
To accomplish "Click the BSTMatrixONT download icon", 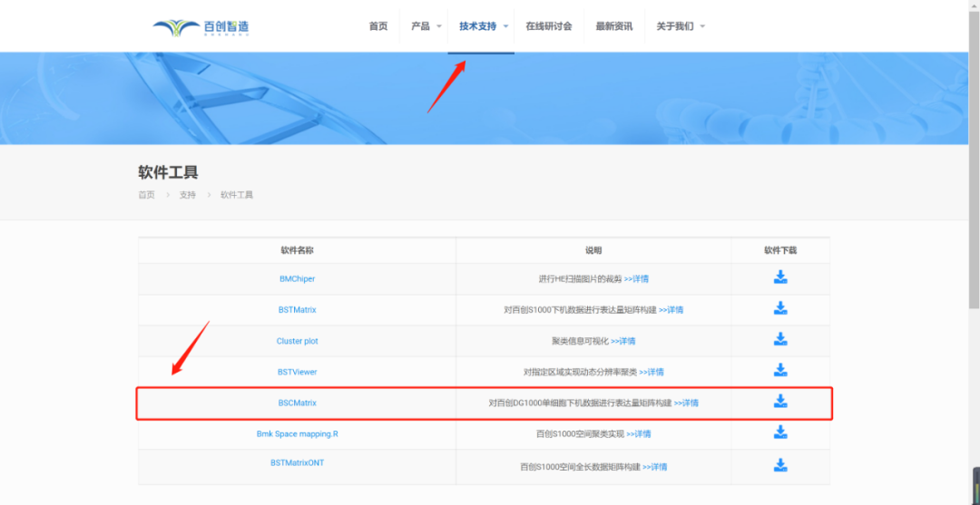I will tap(780, 465).
